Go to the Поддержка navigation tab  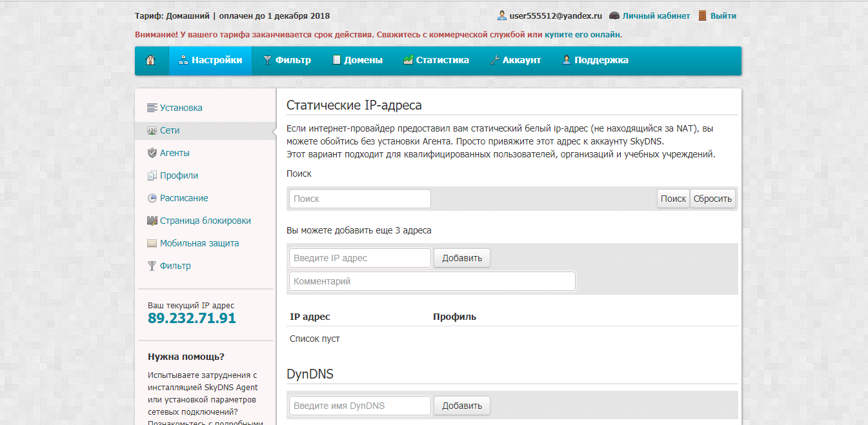tap(594, 61)
